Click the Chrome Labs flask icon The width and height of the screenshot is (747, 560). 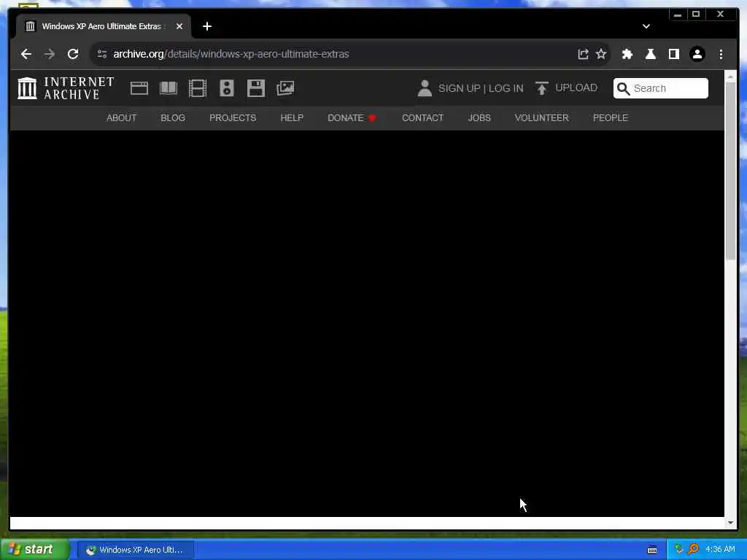(x=650, y=54)
